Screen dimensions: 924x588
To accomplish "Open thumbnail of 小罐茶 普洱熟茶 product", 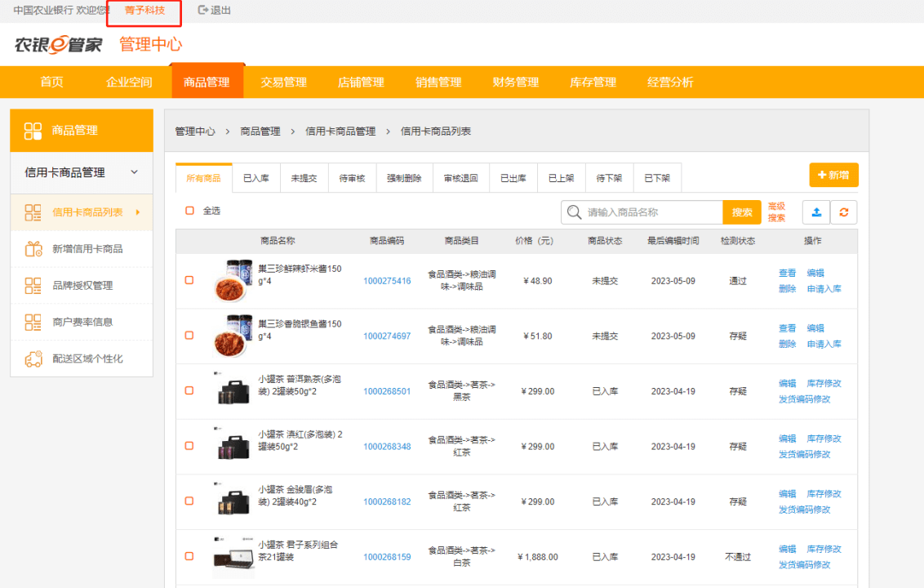I will 233,390.
